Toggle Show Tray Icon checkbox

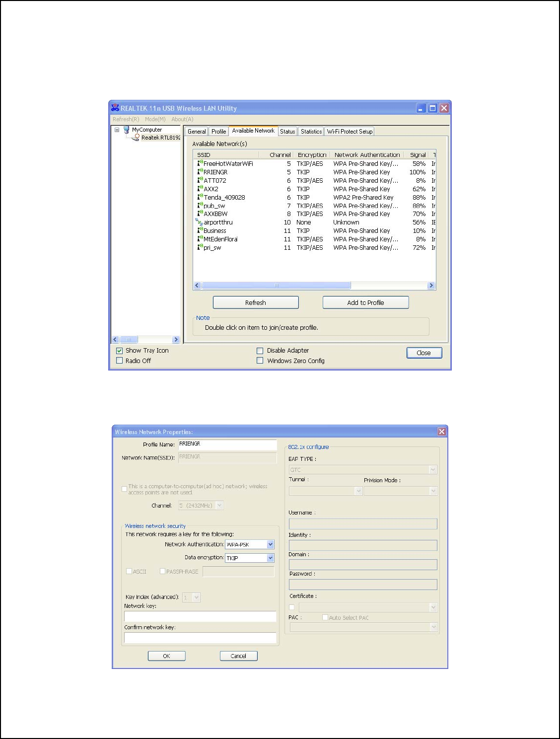[119, 351]
